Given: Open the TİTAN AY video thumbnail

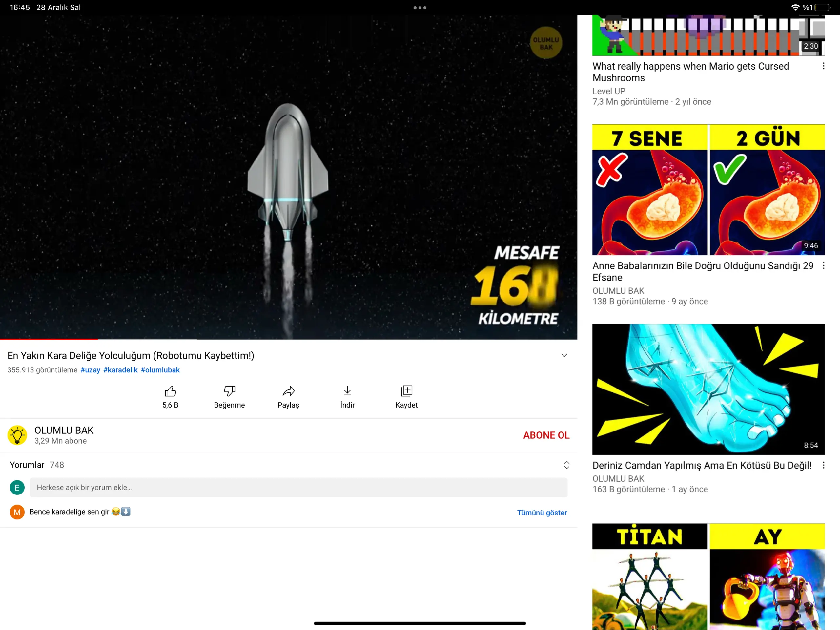Looking at the screenshot, I should point(708,577).
